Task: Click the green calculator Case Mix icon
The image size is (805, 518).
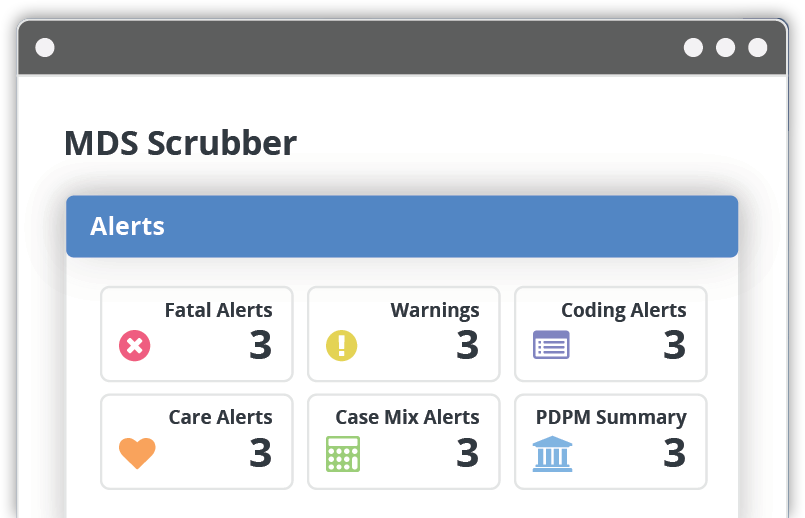Action: click(x=343, y=454)
